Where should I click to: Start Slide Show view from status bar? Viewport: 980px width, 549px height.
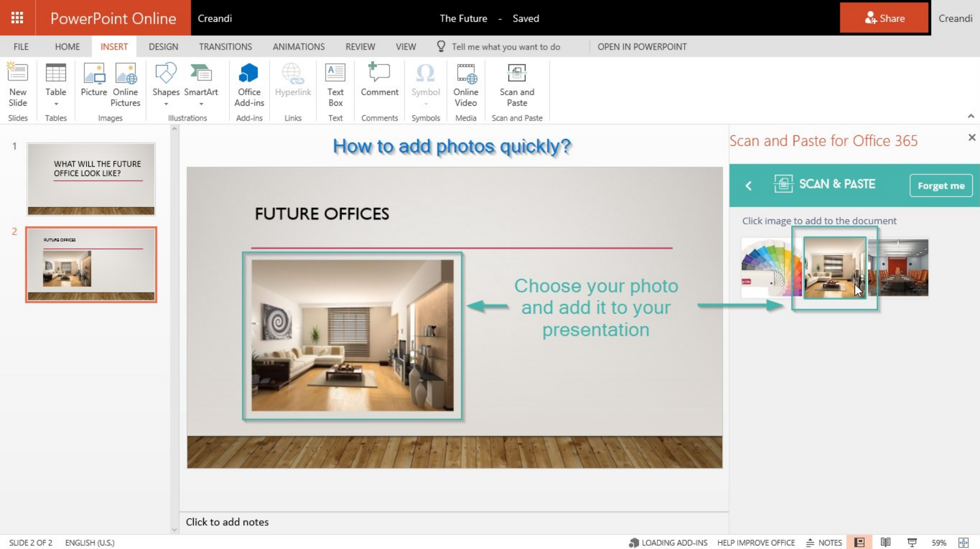click(x=912, y=543)
